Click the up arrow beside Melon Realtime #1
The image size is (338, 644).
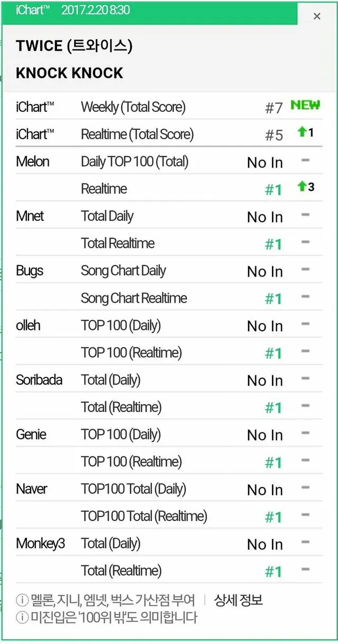tap(302, 186)
